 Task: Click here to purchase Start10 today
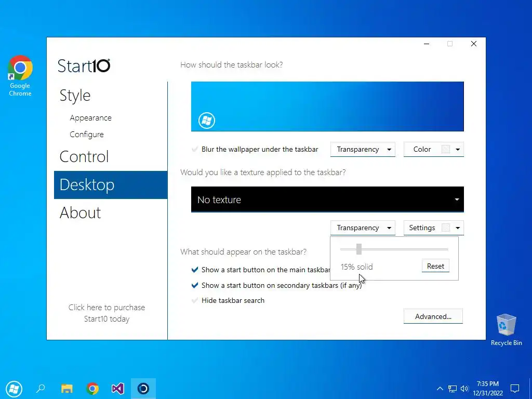tap(107, 313)
